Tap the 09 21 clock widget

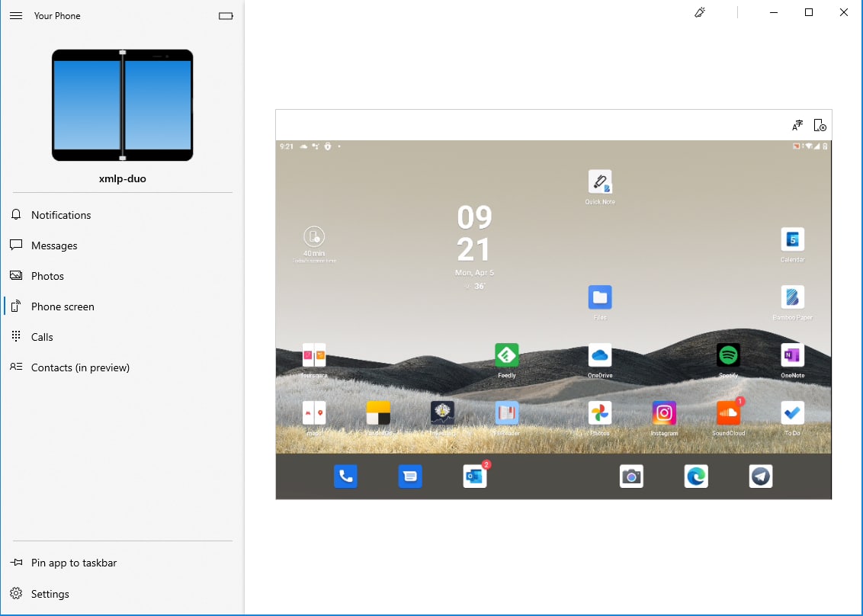(474, 233)
